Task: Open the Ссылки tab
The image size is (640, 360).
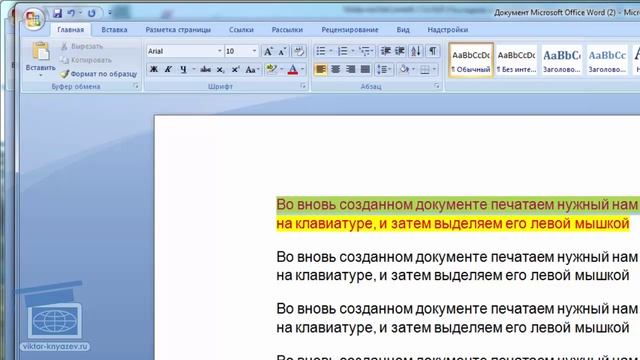Action: click(241, 30)
